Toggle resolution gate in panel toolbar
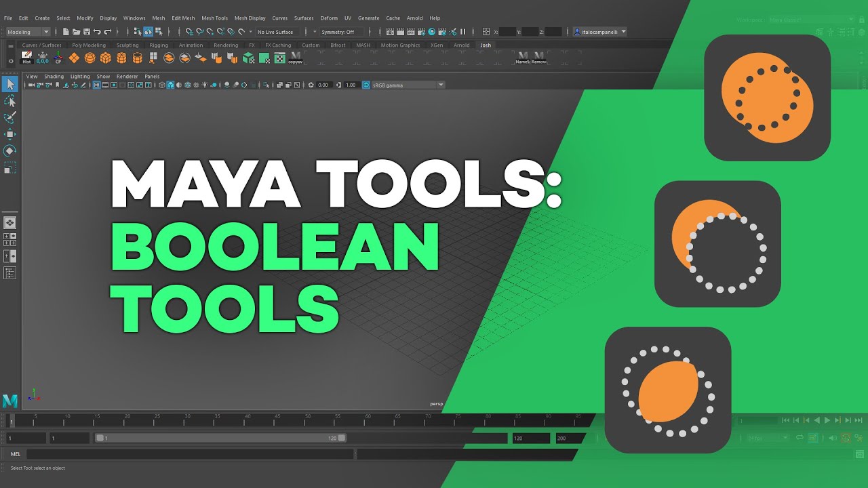The width and height of the screenshot is (868, 488). point(114,85)
